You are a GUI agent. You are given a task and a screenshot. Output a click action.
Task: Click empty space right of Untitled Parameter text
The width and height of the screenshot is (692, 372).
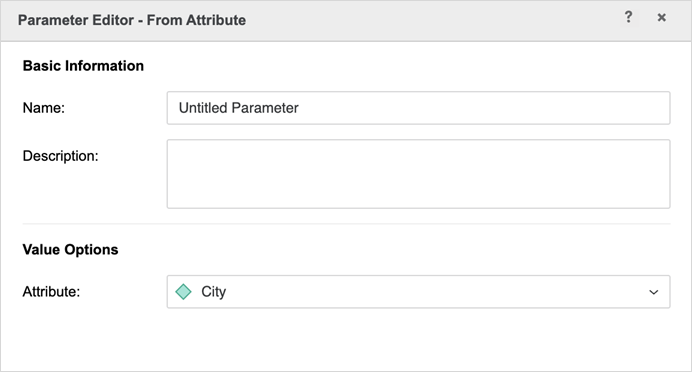click(x=483, y=108)
